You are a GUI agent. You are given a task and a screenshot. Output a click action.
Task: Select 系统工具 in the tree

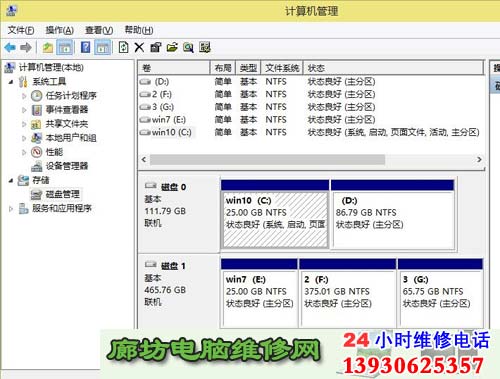click(49, 82)
